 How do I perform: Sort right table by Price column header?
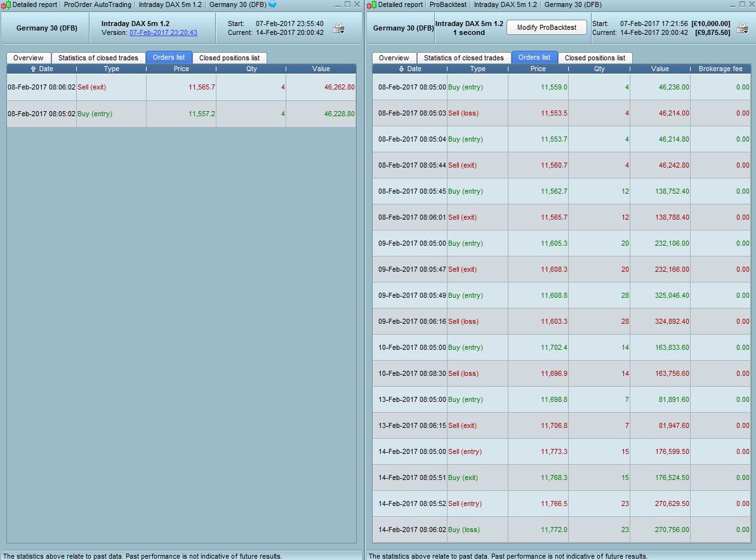point(538,69)
